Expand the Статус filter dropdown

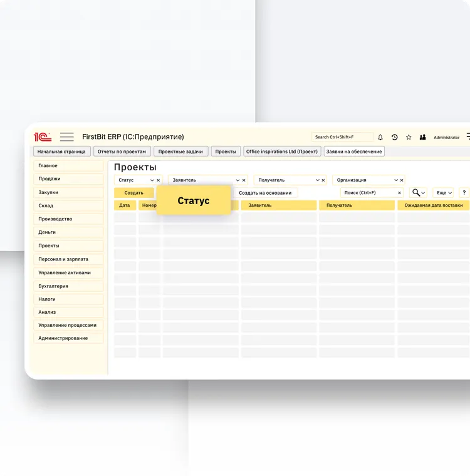(x=152, y=180)
